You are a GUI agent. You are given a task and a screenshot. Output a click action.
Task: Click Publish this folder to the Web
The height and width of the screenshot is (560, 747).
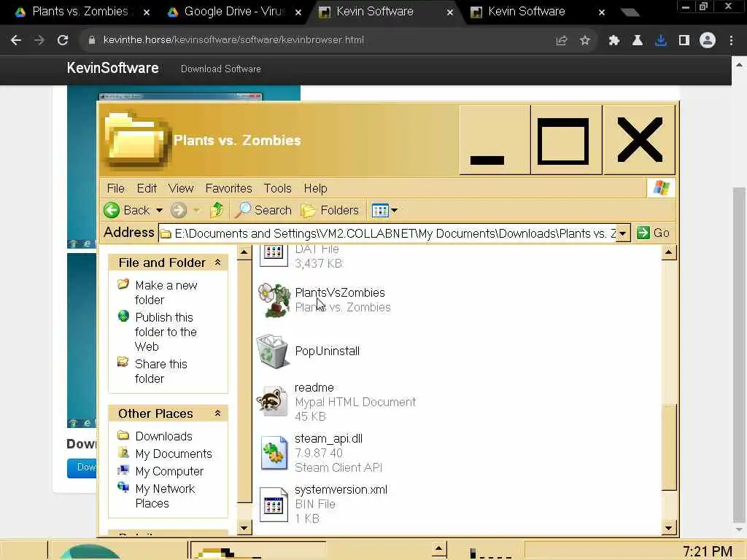click(x=166, y=332)
